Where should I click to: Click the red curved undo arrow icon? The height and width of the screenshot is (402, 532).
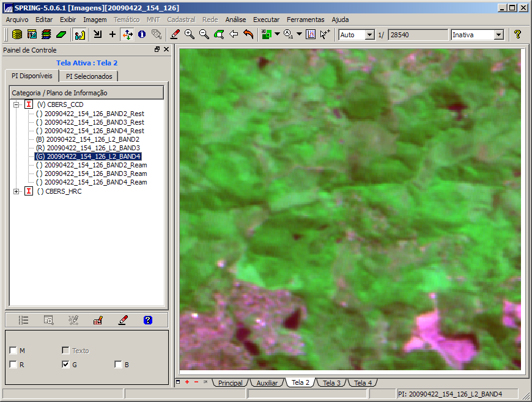tap(248, 35)
